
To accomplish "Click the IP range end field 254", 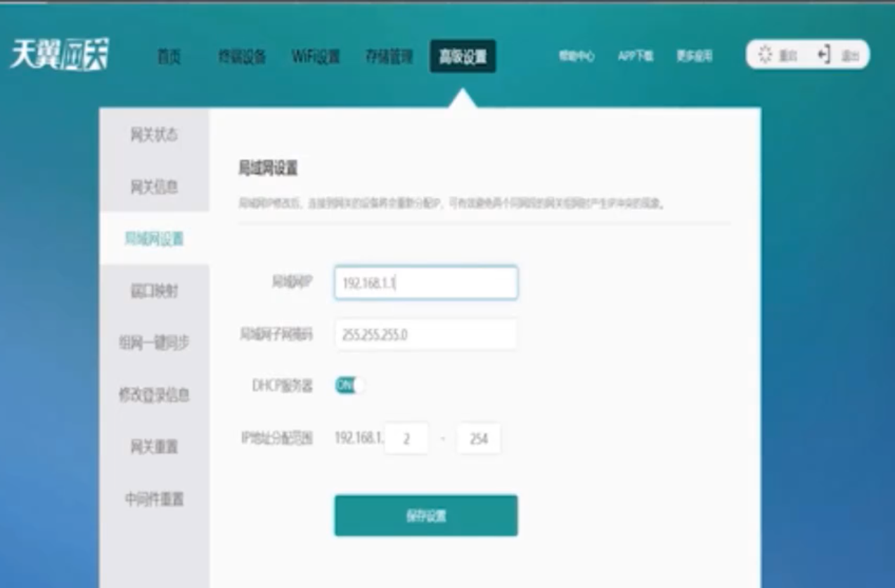I will point(479,439).
